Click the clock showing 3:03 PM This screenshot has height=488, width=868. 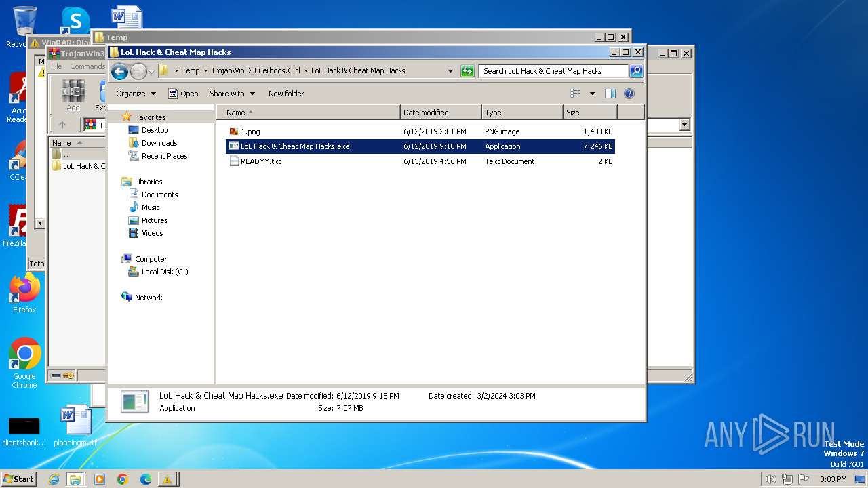pyautogui.click(x=833, y=479)
